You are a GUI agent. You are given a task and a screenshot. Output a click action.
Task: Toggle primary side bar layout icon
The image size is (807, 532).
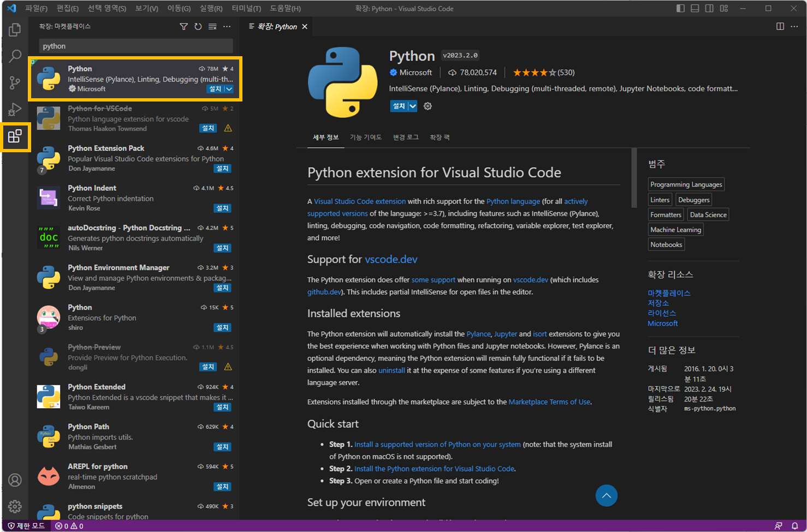coord(680,8)
